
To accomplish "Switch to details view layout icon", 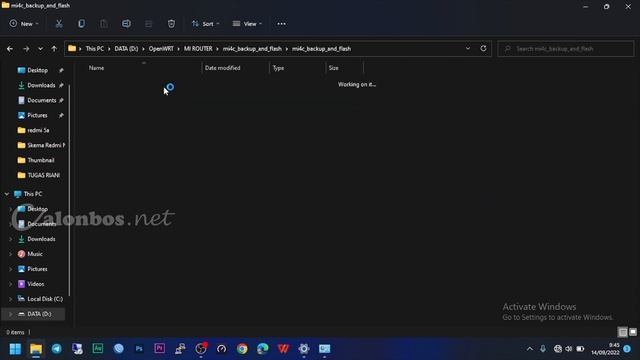I will [x=622, y=332].
